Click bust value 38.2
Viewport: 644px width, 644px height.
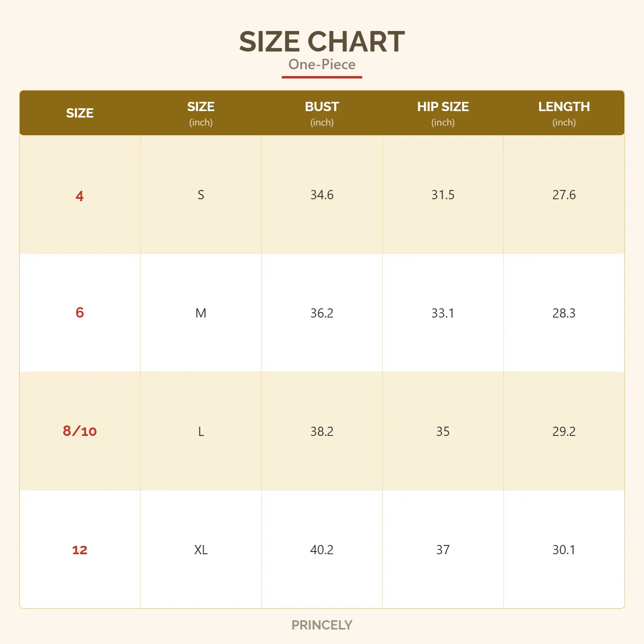coord(322,431)
